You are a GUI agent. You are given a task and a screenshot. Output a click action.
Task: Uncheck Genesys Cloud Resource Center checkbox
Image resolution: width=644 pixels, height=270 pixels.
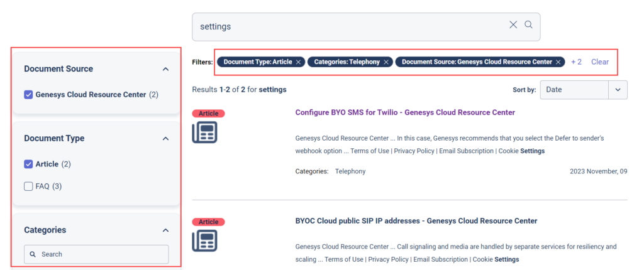pyautogui.click(x=28, y=95)
